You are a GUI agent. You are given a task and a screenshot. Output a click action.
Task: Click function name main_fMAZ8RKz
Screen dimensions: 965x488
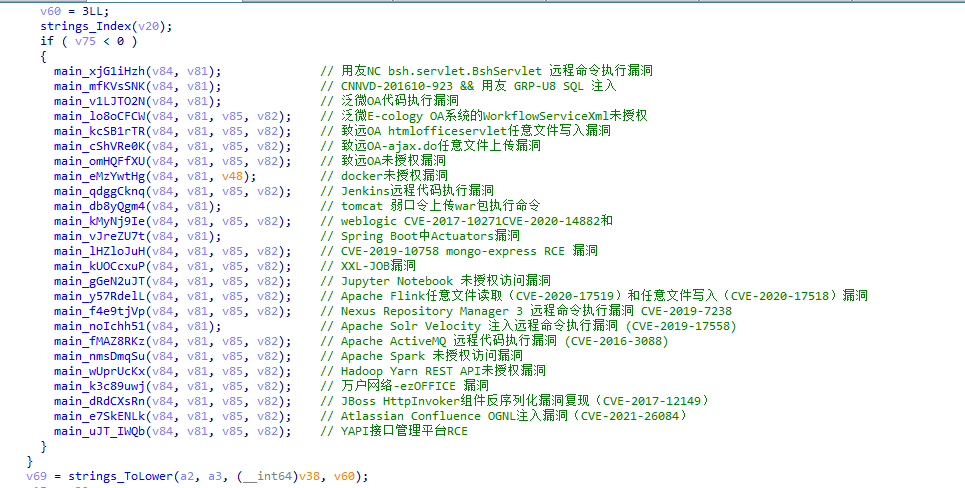(100, 341)
